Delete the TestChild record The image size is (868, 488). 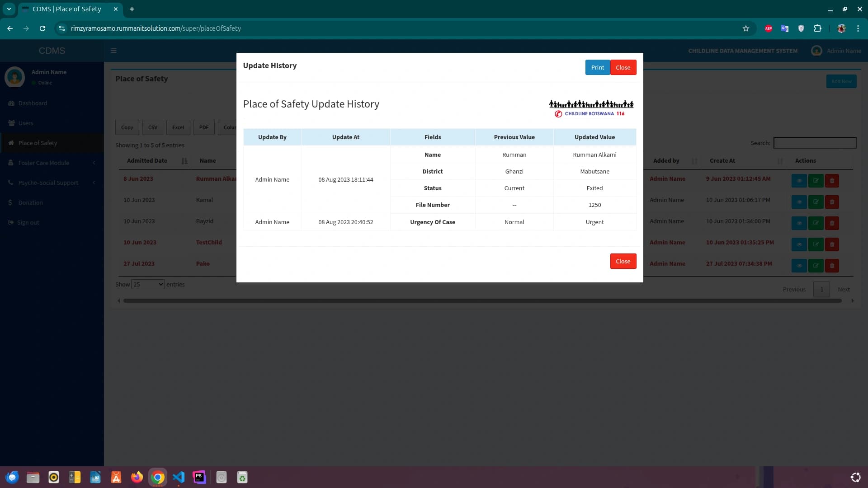pos(832,244)
